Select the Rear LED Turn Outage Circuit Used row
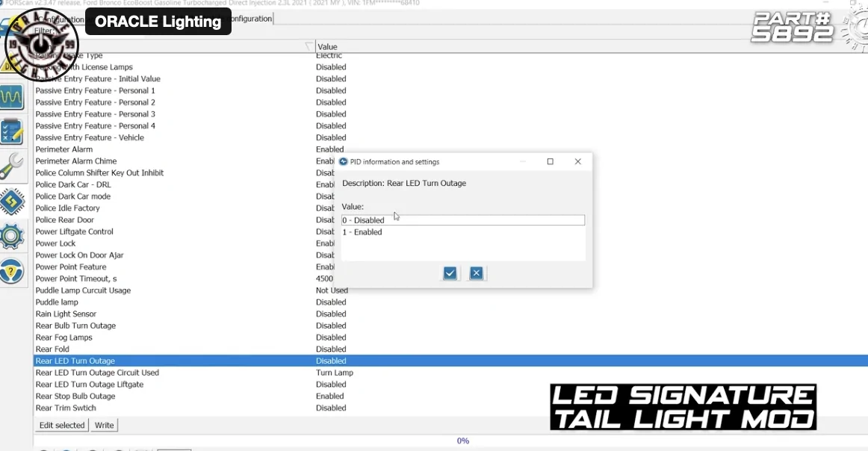868x451 pixels. pos(450,373)
